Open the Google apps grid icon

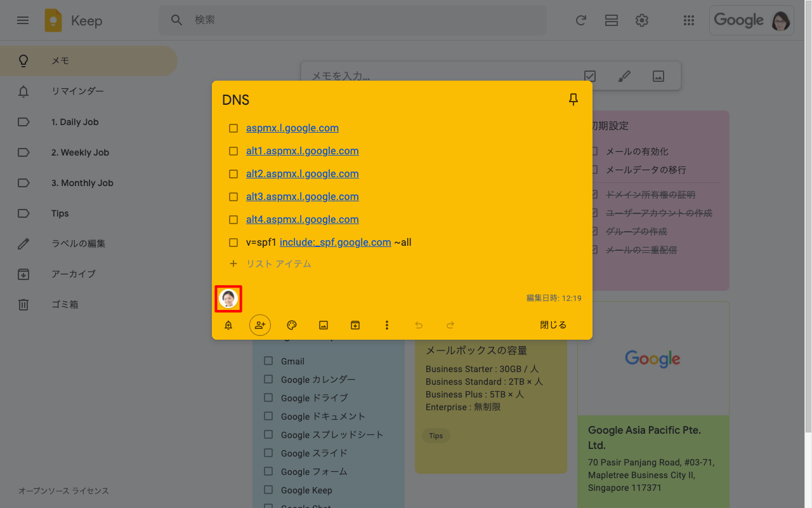(x=689, y=20)
